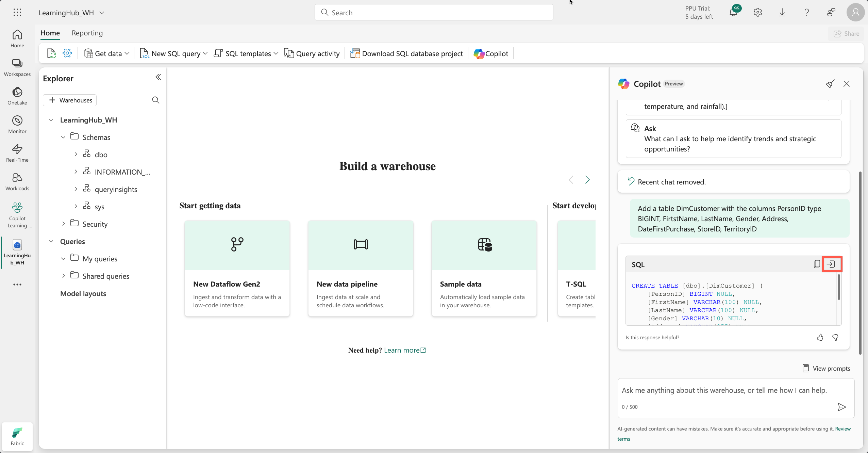Add a warehouse with Warehouses button
The height and width of the screenshot is (453, 868).
tap(70, 100)
